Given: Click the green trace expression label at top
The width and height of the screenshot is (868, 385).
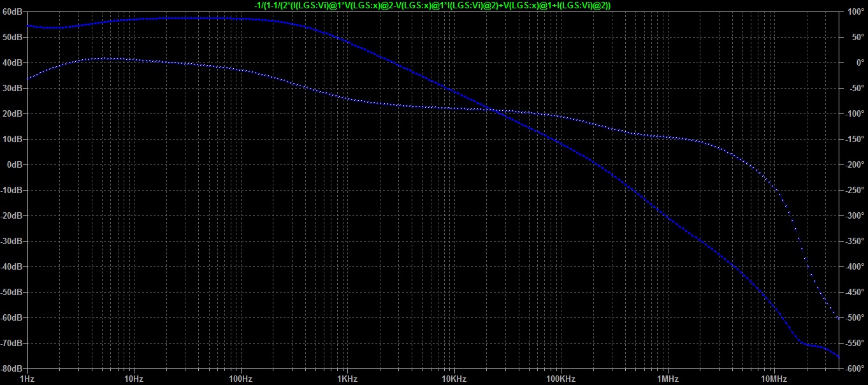Looking at the screenshot, I should [433, 5].
